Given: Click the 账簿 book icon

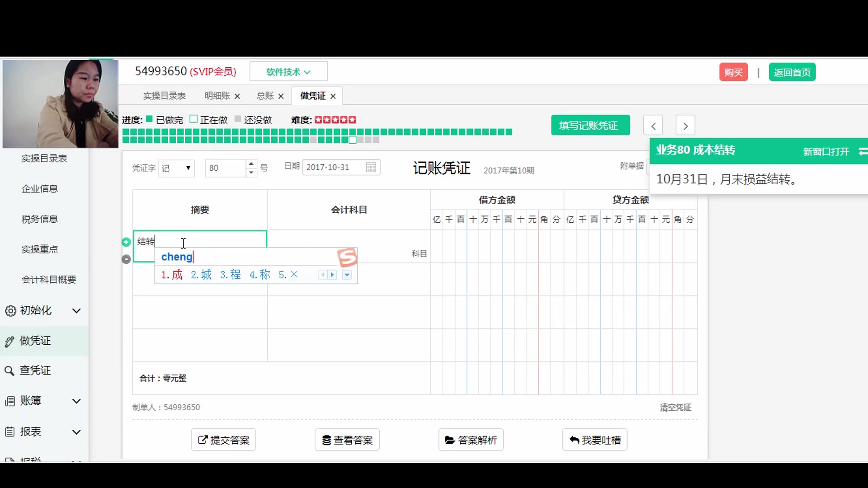Looking at the screenshot, I should 9,401.
